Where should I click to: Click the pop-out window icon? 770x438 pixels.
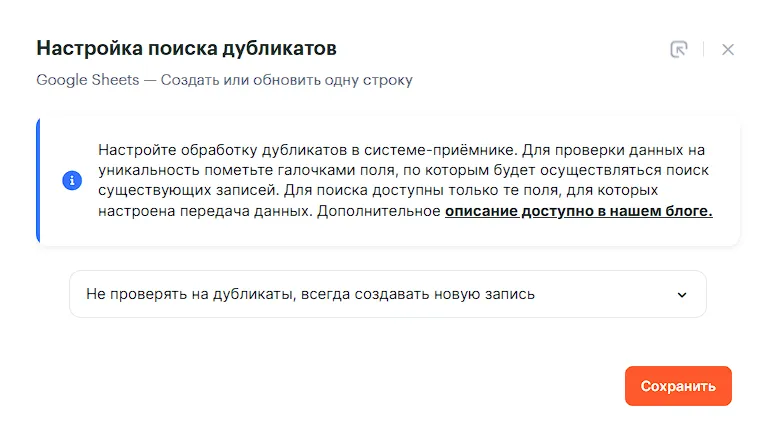679,49
